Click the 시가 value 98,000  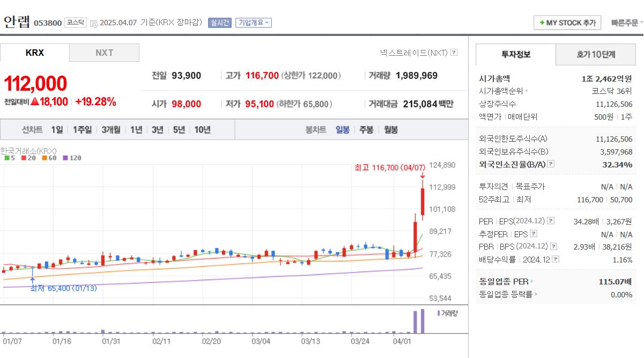[187, 104]
